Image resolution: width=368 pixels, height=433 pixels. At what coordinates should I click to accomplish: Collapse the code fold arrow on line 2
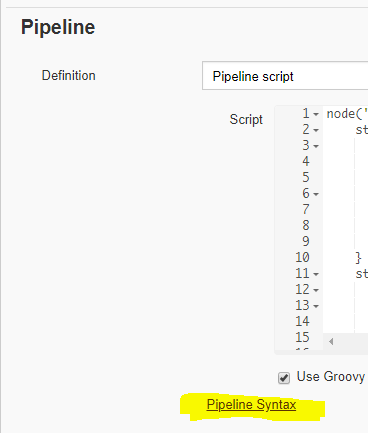316,130
